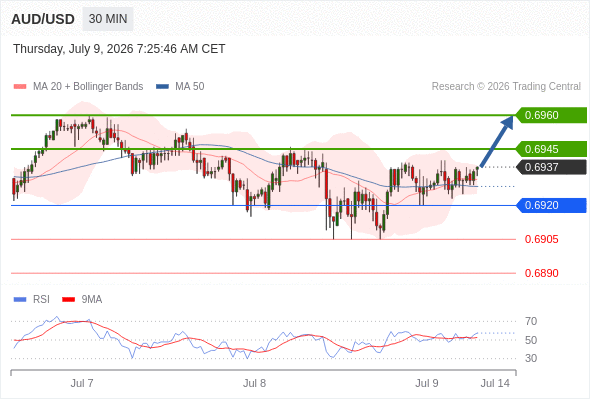Click the blue MA 50 legend swatch

click(162, 87)
